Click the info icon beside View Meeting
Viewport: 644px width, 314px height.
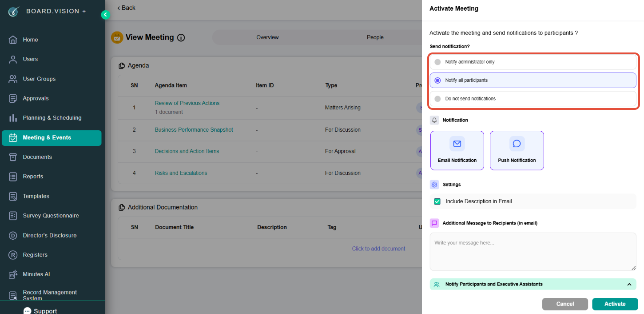(181, 38)
